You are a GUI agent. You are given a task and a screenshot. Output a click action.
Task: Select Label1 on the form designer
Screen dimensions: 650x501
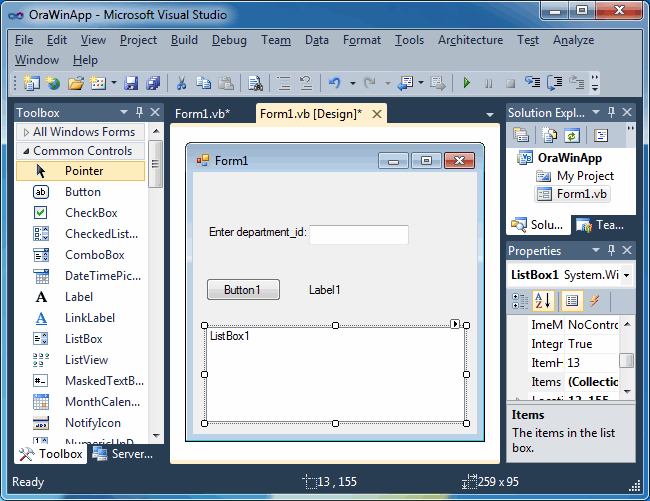(x=325, y=290)
